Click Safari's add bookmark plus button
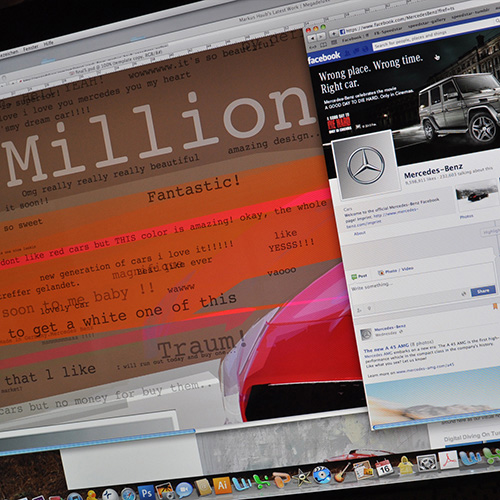This screenshot has width=500, height=500. [334, 34]
